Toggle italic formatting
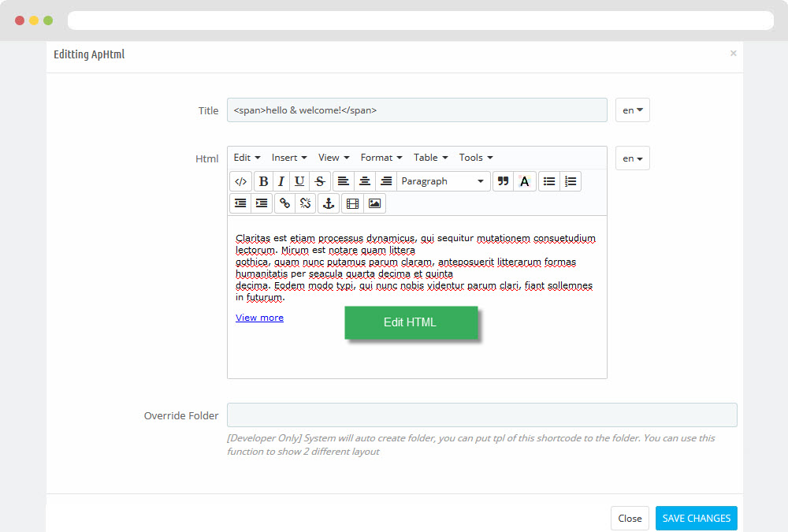This screenshot has height=532, width=788. click(281, 181)
